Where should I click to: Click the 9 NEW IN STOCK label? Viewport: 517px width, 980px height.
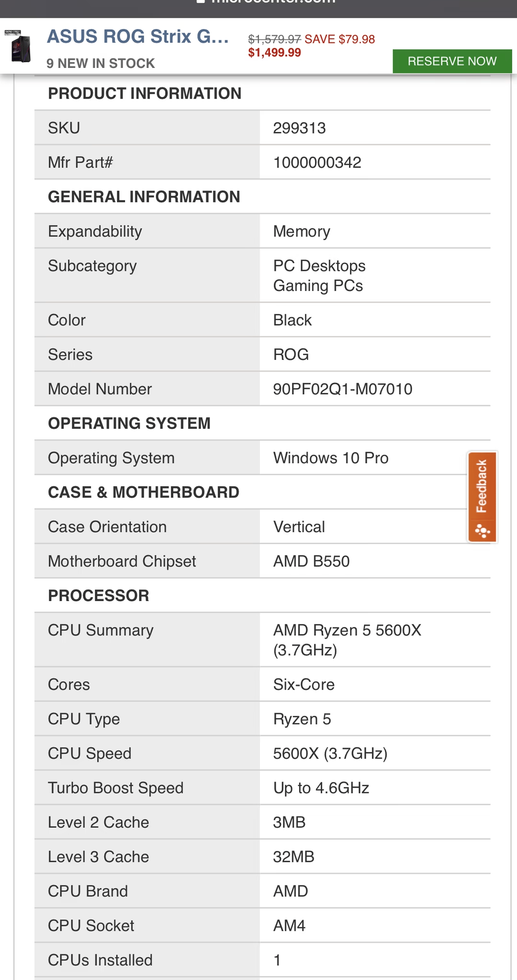101,63
